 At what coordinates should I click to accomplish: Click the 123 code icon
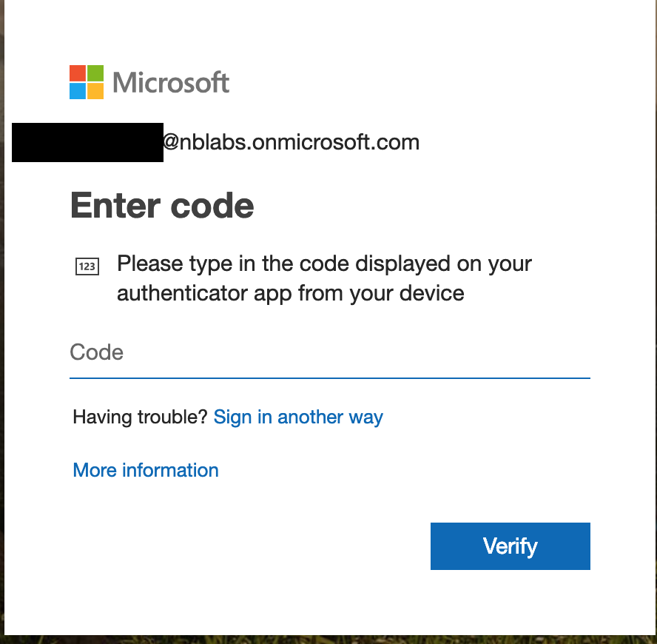point(87,266)
